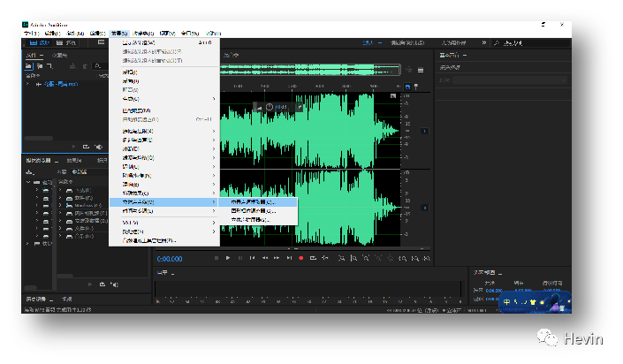Viewport: 623px width, 364px height.
Task: Click the Media Browser preview play icon
Action: coord(90,284)
